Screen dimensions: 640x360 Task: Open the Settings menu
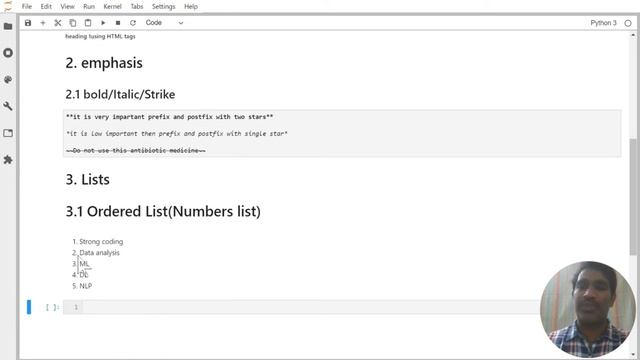click(x=163, y=7)
